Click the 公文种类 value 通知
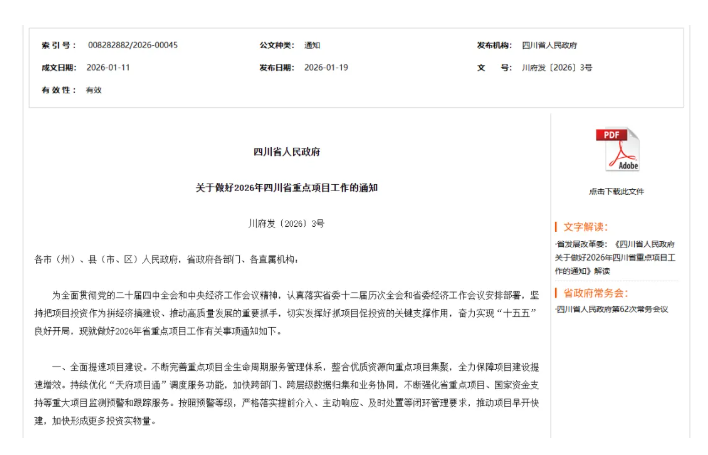The image size is (708, 455). click(x=312, y=45)
